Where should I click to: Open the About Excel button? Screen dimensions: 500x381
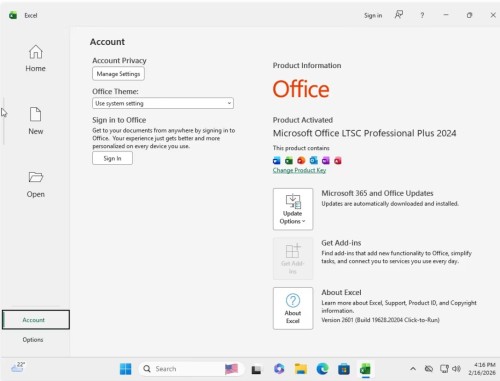(293, 308)
